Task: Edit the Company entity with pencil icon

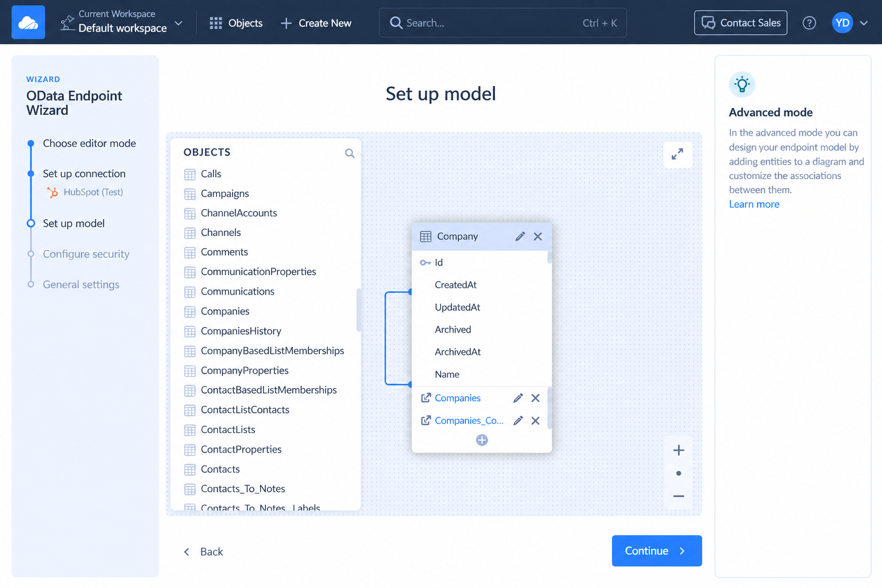Action: pos(520,237)
